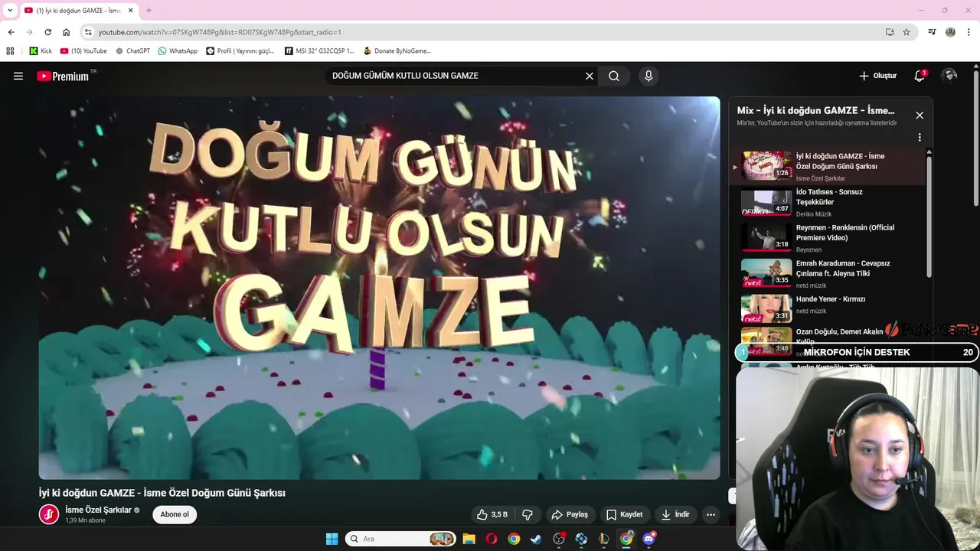Screen dimensions: 980x551
Task: Open MSI 32" G32CQ5P bookmark
Action: click(319, 51)
